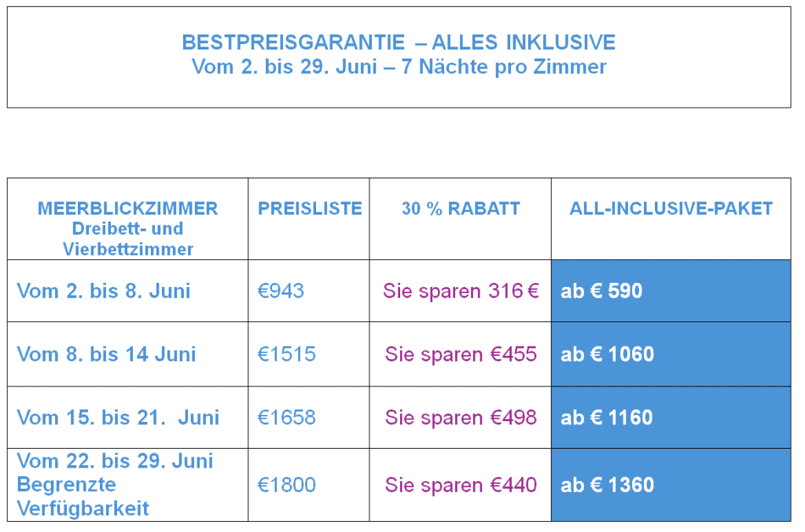The height and width of the screenshot is (532, 805).
Task: Click the PREISLISTE column header
Action: click(310, 209)
